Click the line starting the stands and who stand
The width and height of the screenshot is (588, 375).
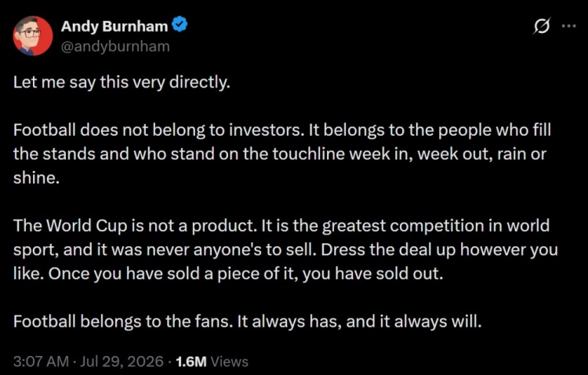click(x=280, y=154)
